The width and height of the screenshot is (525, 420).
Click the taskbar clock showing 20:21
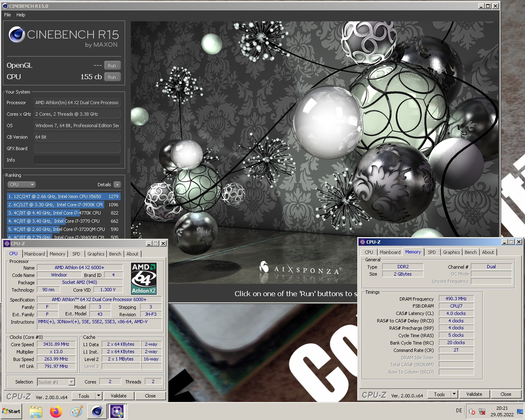tap(502, 411)
